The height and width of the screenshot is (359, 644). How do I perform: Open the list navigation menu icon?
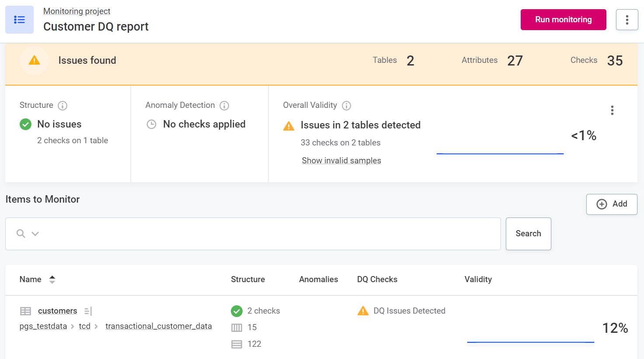point(19,20)
